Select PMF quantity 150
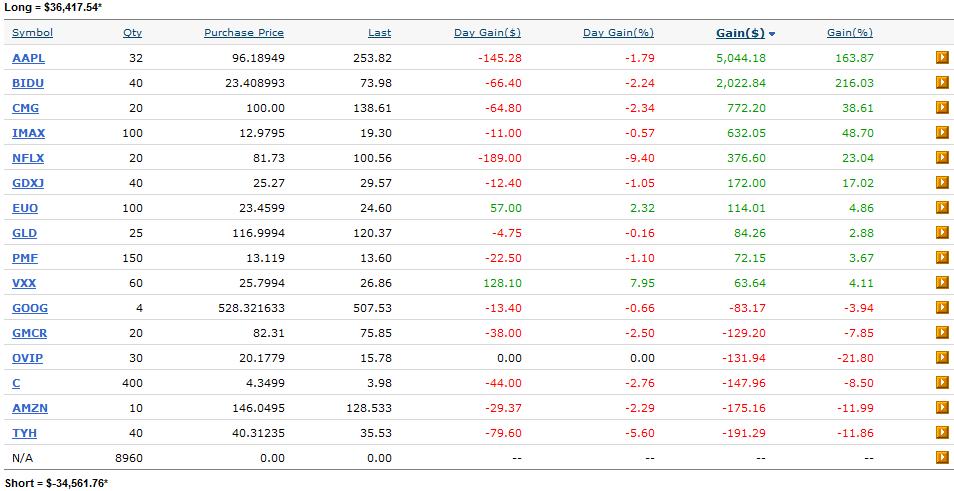Image resolution: width=954 pixels, height=491 pixels. pyautogui.click(x=132, y=258)
